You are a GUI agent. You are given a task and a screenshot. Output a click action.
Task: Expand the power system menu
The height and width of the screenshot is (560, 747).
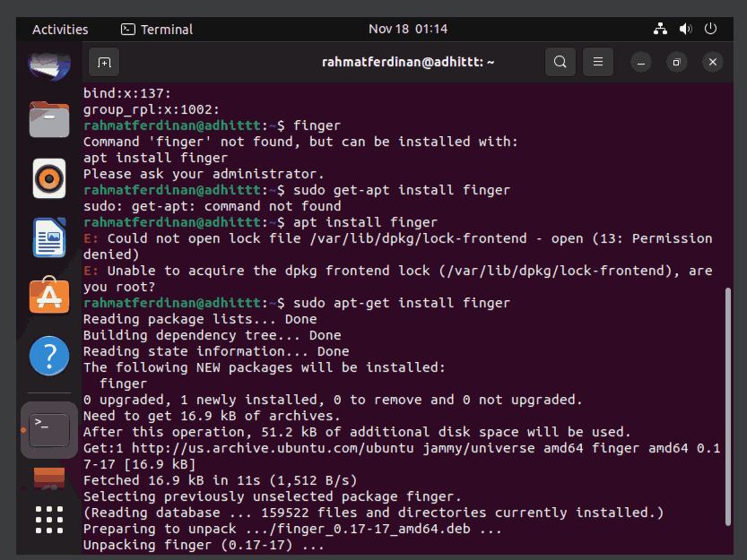coord(710,29)
